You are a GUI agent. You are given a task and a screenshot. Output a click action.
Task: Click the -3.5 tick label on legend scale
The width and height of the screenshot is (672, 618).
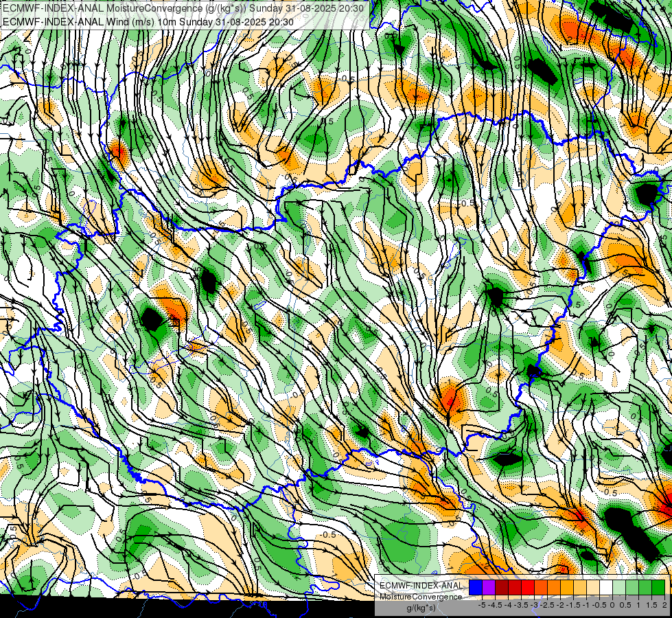click(522, 605)
